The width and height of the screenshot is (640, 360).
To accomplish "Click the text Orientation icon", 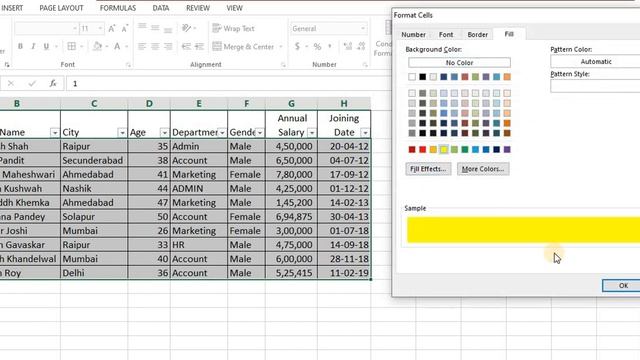I will [187, 28].
